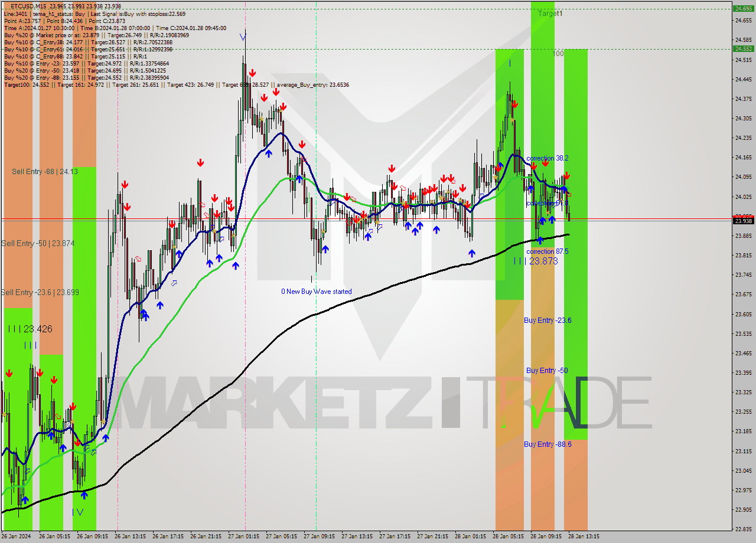This screenshot has height=543, width=756.
Task: Select the 'Line:3401 | tema_h1_status: Buy' header line
Action: [94, 14]
